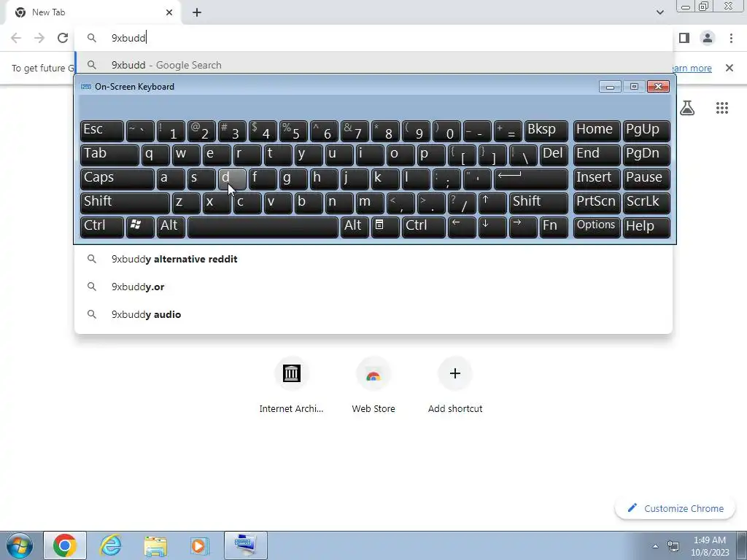This screenshot has height=560, width=747.
Task: Tap the up arrow key on keyboard
Action: click(492, 203)
